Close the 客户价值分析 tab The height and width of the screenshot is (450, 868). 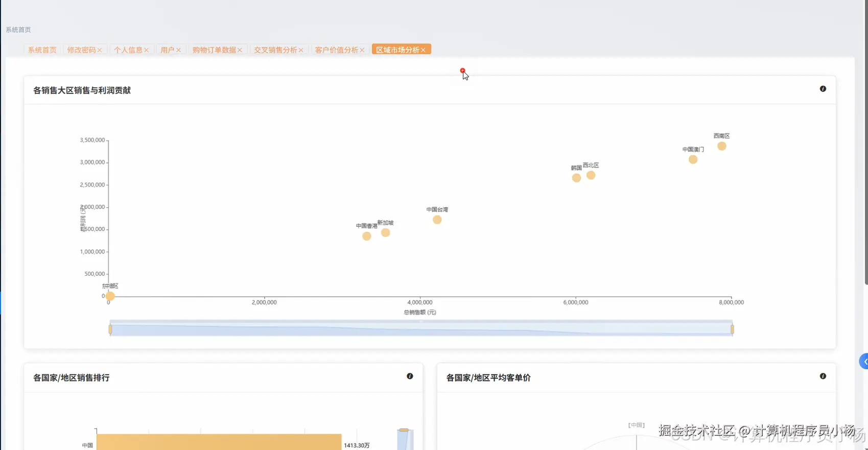(362, 50)
